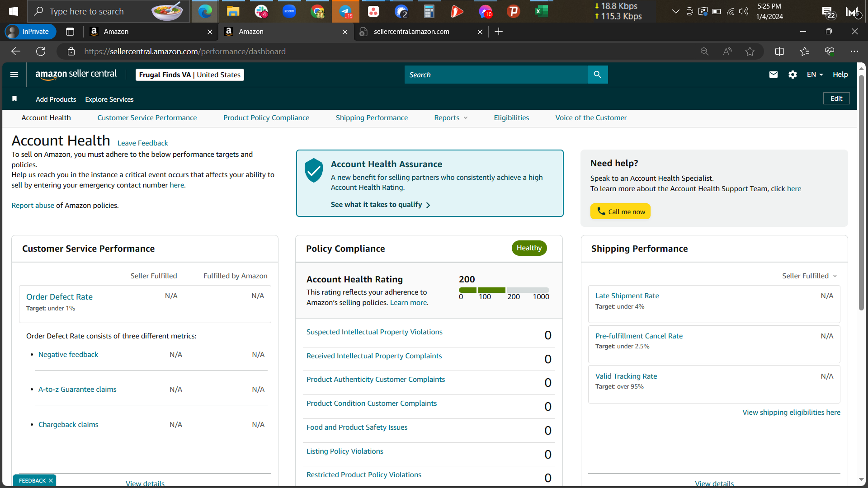868x488 pixels.
Task: Open the A-to-z Guarantee claims link
Action: click(77, 389)
